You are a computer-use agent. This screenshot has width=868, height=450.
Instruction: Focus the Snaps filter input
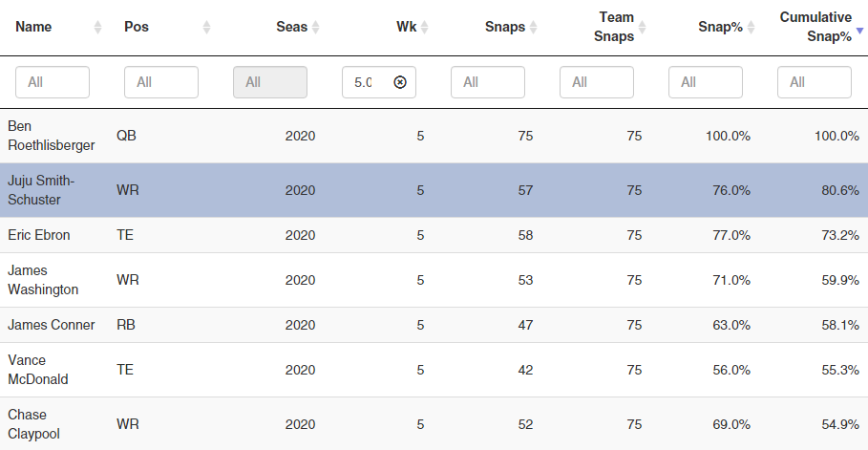tap(488, 82)
